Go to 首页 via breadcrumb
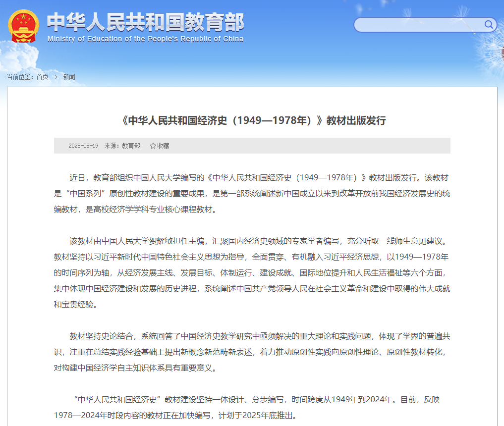Image resolution: width=504 pixels, height=426 pixels. pyautogui.click(x=43, y=77)
